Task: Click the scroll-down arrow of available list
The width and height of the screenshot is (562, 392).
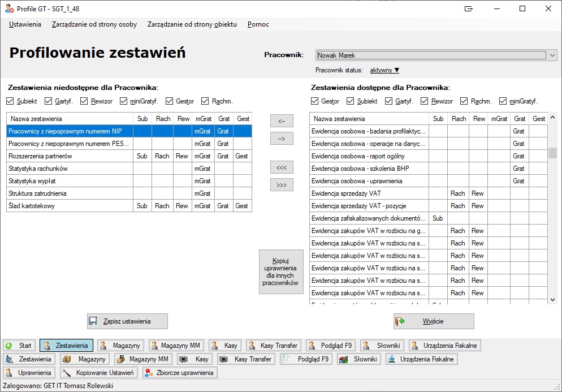Action: coord(552,299)
